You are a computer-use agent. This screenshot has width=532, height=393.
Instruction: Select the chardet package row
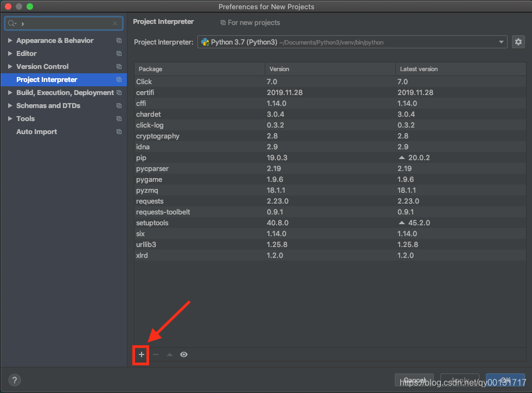(330, 114)
